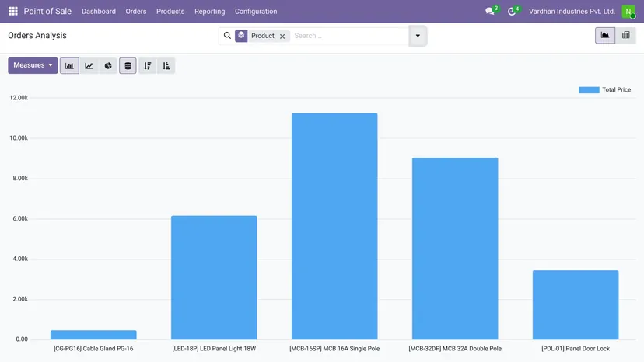This screenshot has width=644, height=362.
Task: Focus the Search input field
Action: pyautogui.click(x=350, y=36)
